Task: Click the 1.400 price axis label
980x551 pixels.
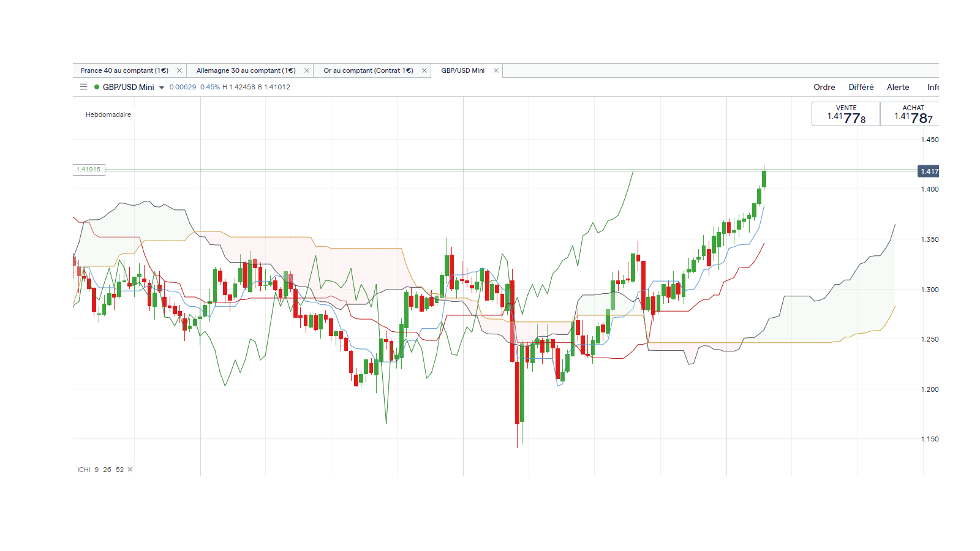Action: [930, 189]
